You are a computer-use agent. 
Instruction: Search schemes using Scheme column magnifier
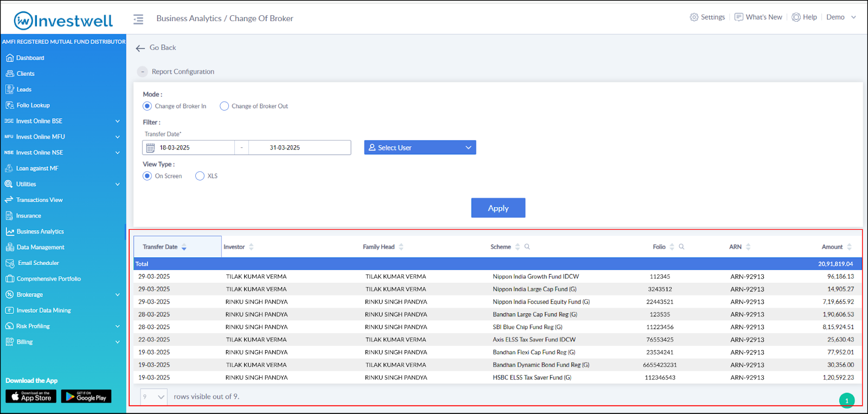527,247
